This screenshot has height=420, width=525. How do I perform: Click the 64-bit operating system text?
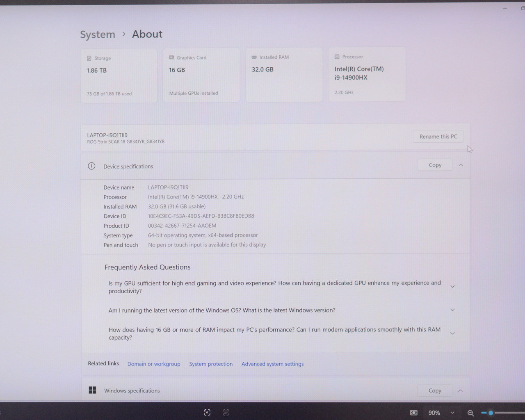[203, 235]
